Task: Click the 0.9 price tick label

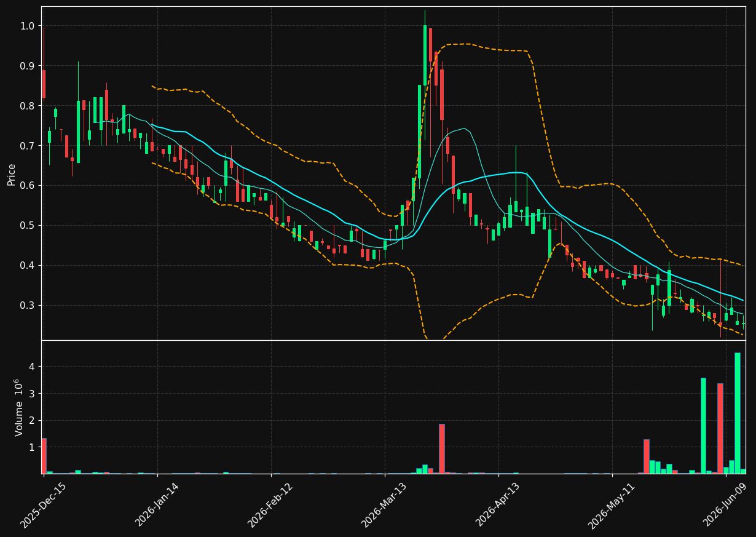Action: coord(28,66)
